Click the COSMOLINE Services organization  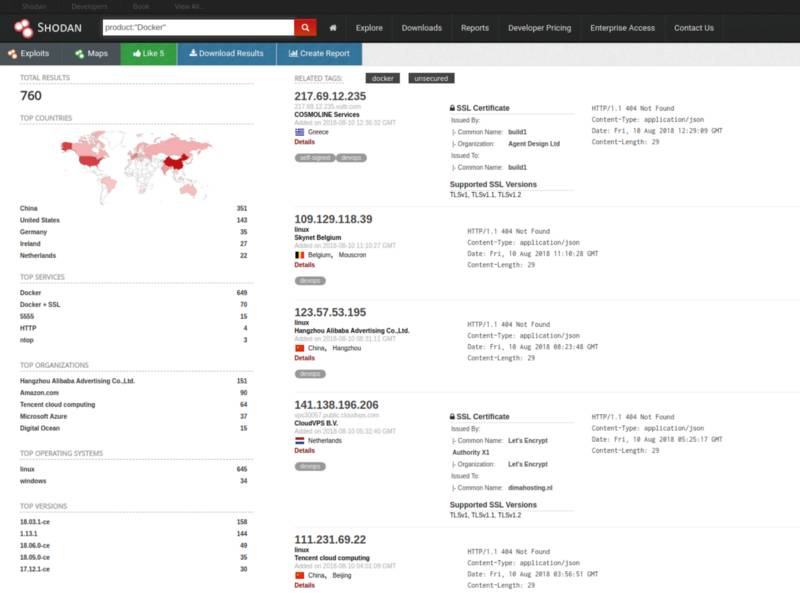point(327,115)
